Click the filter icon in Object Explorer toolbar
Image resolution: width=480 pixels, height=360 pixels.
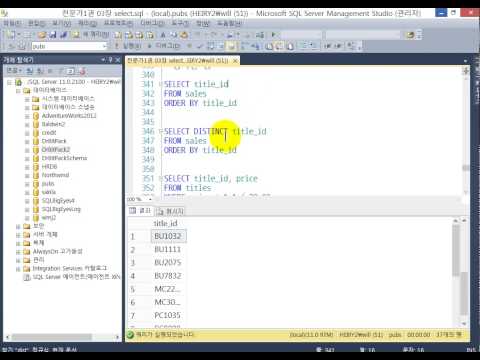(x=60, y=71)
